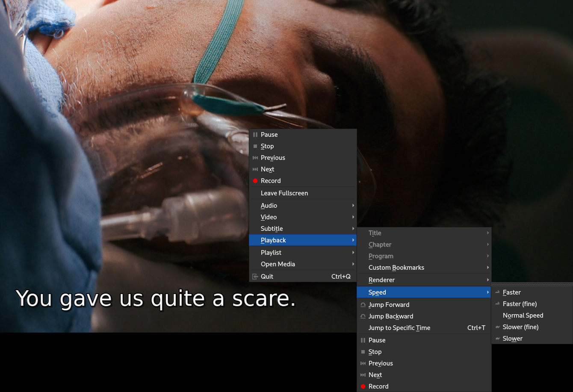This screenshot has height=392, width=573.
Task: Quit VLC using the Quit entry
Action: pos(303,277)
